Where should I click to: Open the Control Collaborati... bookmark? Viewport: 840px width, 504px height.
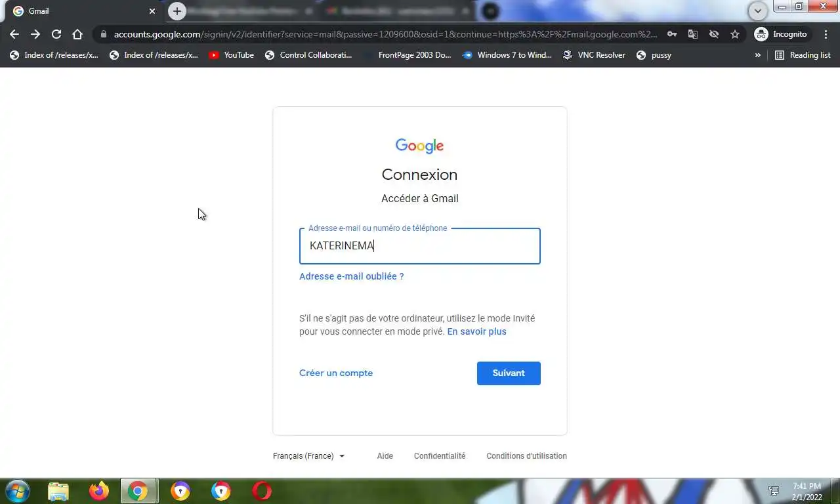click(308, 55)
